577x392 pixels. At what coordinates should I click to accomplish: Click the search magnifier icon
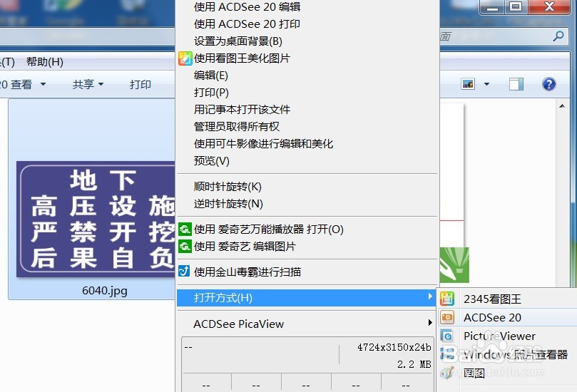coord(558,36)
